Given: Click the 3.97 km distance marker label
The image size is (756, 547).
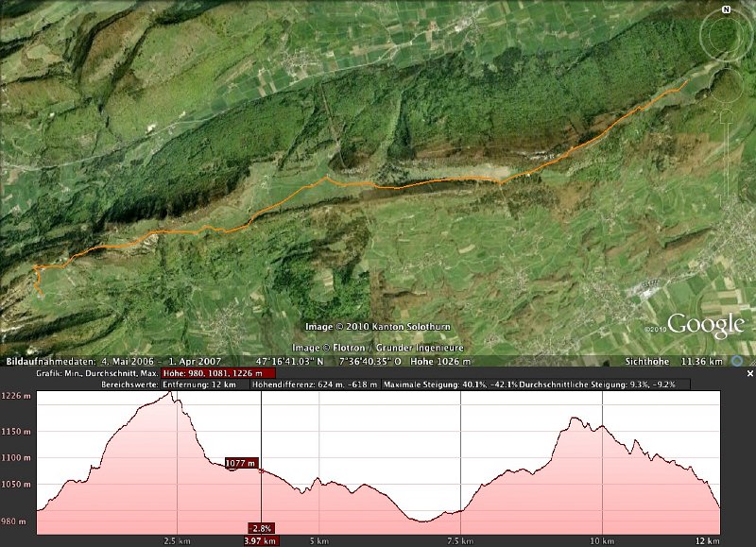Looking at the screenshot, I should (x=263, y=540).
